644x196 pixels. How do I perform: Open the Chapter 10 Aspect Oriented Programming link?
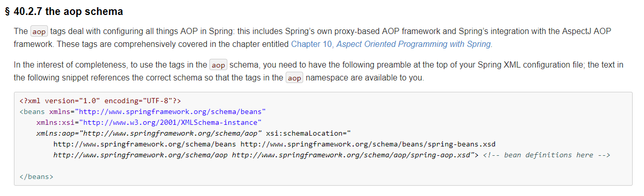coord(391,44)
